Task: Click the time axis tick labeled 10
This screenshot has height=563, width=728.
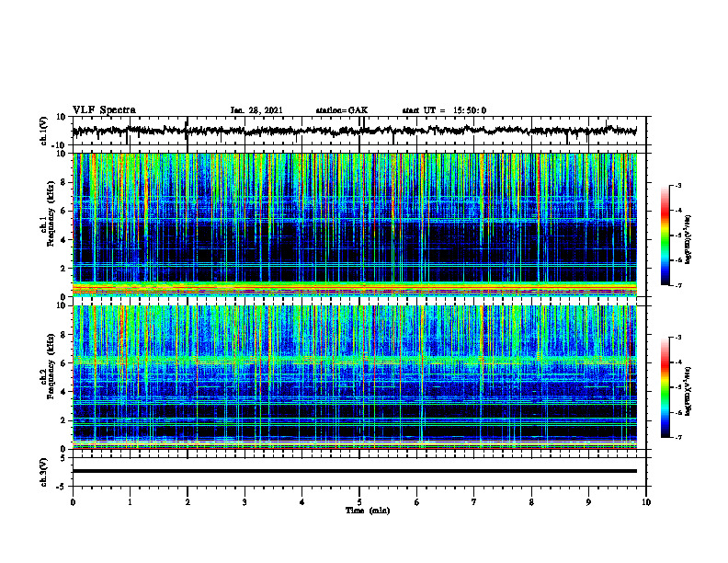Action: pyautogui.click(x=646, y=502)
